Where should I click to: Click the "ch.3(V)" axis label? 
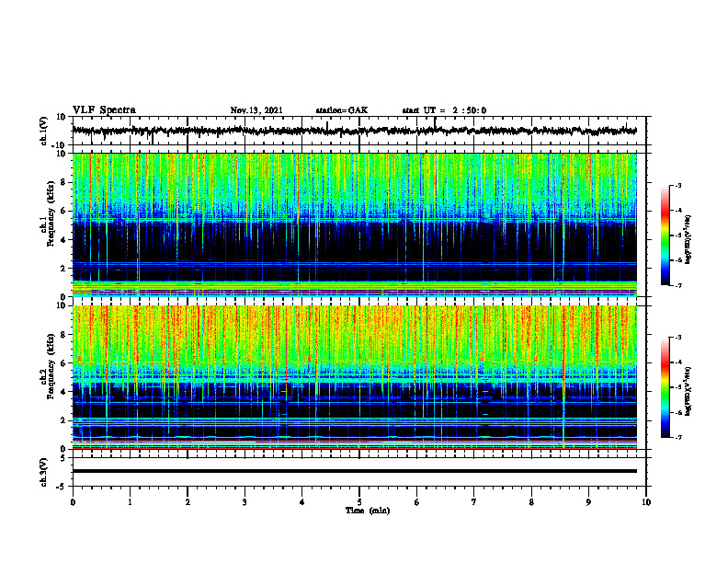[44, 472]
